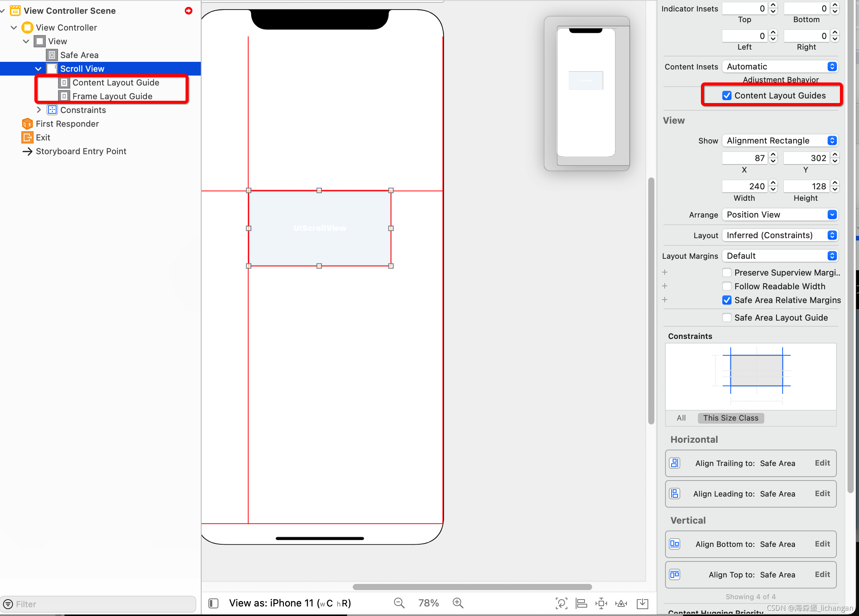Edit the Align Top to Safe Area constraint
The height and width of the screenshot is (616, 859).
pos(822,574)
